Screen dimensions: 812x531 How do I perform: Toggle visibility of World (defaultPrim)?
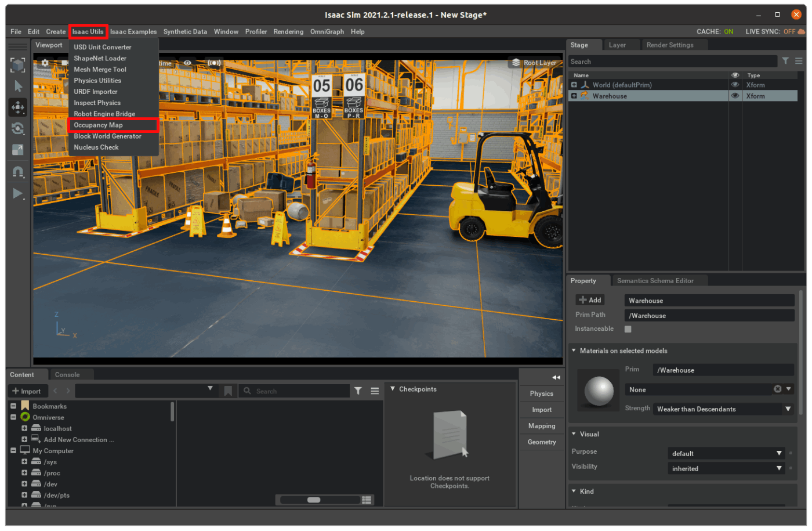pos(735,85)
